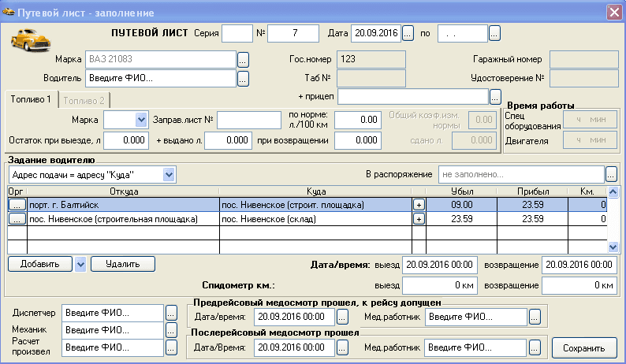
Task: Click plus button in the Нивенское (склад) row
Action: [419, 219]
